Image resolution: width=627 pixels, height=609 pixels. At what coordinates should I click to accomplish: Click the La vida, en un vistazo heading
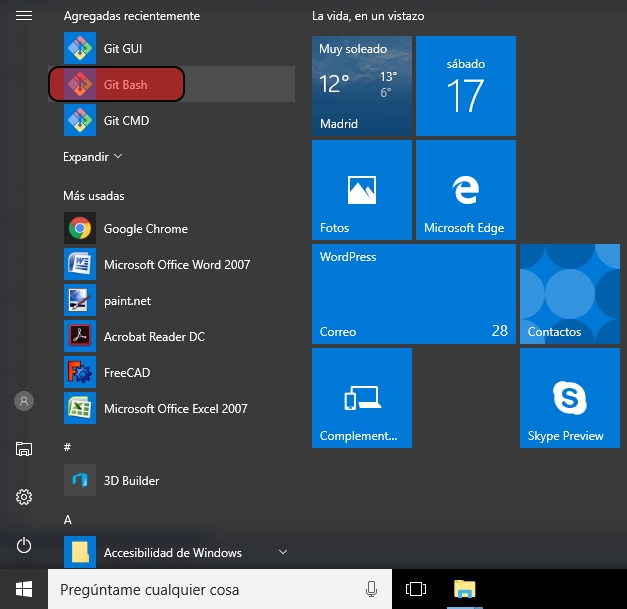pyautogui.click(x=368, y=16)
